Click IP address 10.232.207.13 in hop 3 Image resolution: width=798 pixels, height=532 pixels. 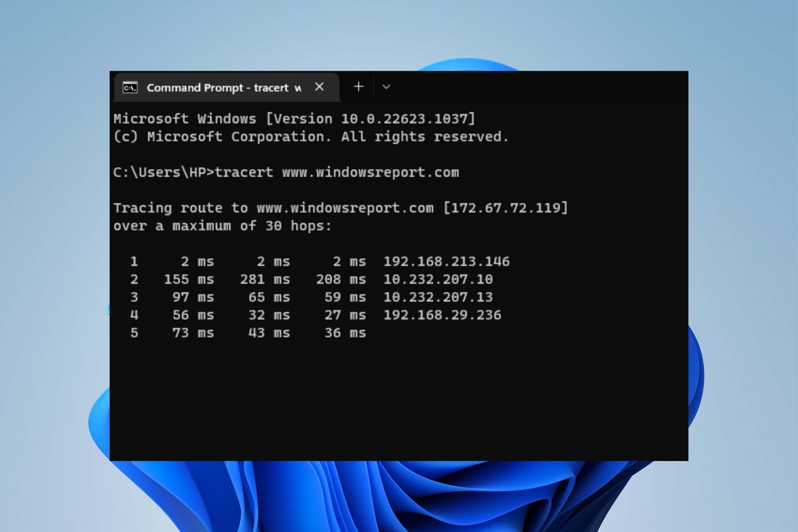pos(438,297)
